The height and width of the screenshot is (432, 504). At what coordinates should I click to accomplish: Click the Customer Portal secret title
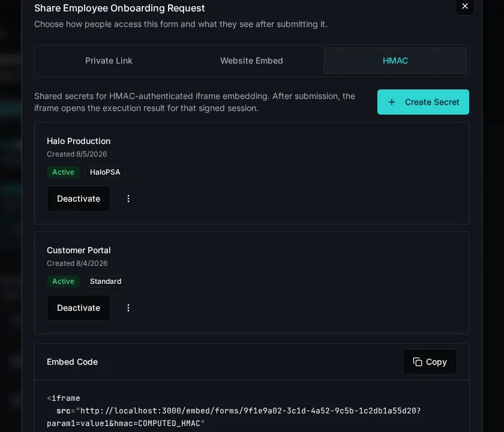pyautogui.click(x=79, y=250)
